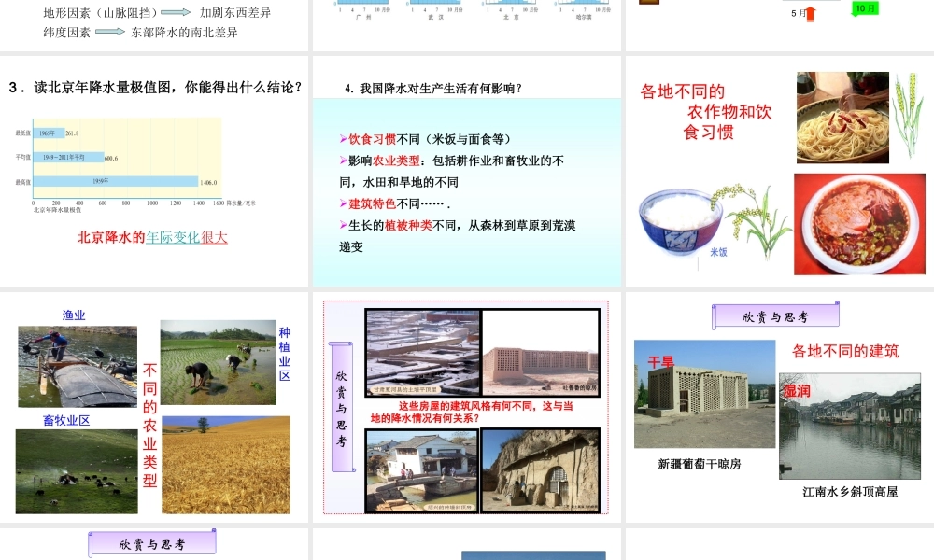Click the 1949-2011年平均 bar
934x560 pixels.
coord(68,157)
